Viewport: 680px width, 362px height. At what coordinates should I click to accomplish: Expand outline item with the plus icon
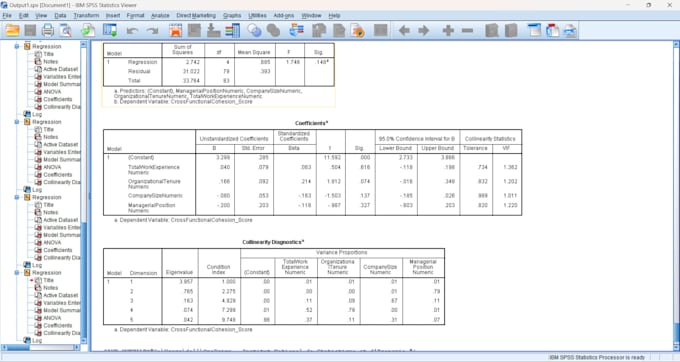coord(448,30)
